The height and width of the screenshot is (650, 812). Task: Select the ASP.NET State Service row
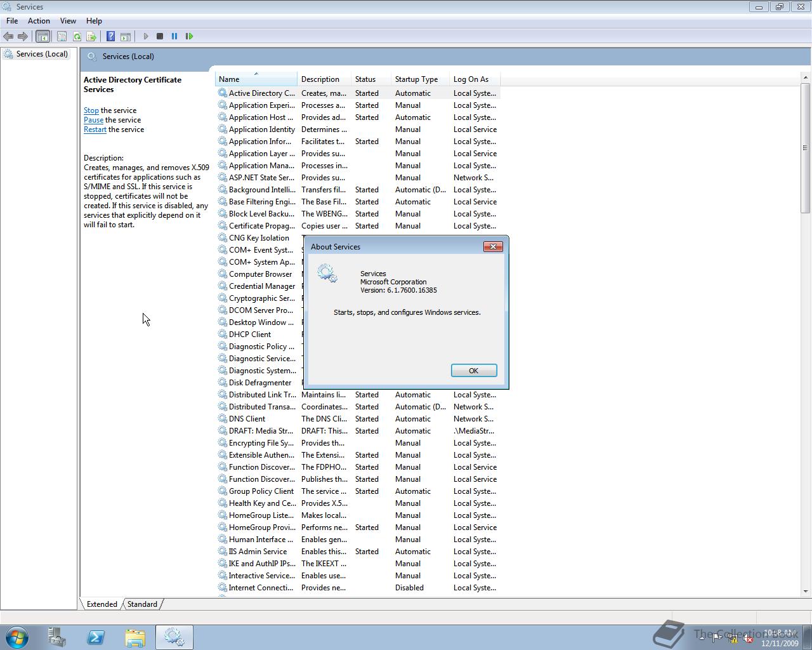[x=358, y=177]
